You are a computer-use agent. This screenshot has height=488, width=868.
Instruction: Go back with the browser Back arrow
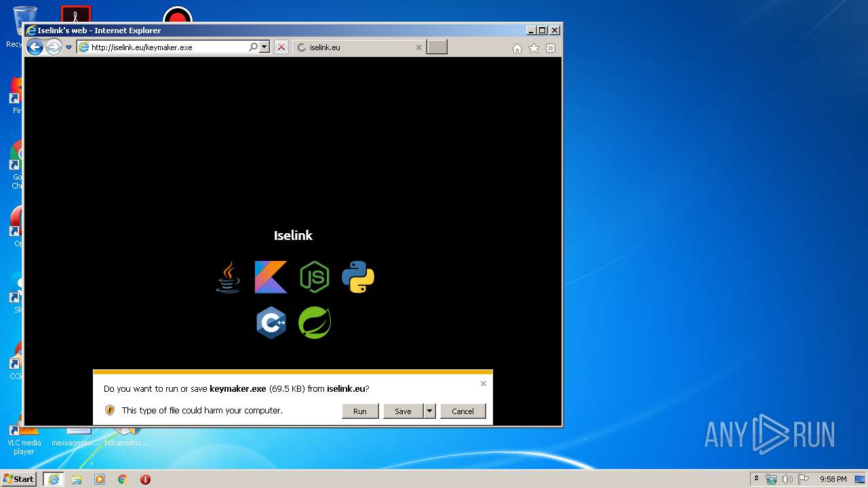[35, 47]
